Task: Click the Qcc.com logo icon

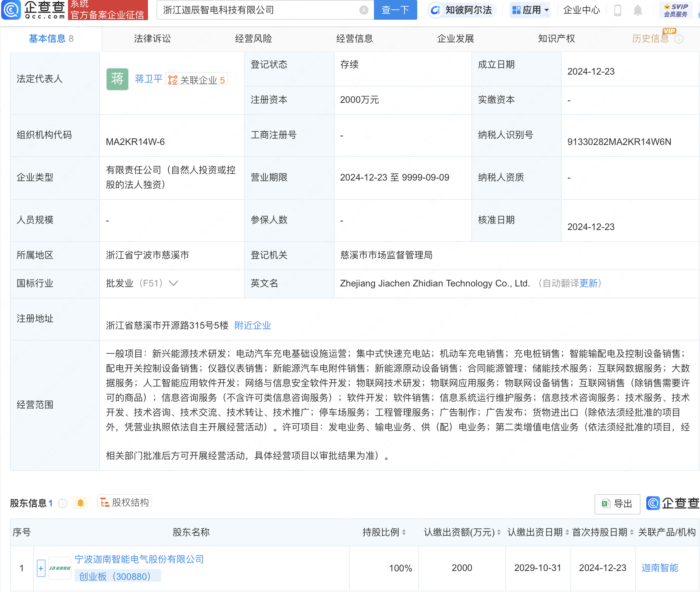Action: click(11, 10)
